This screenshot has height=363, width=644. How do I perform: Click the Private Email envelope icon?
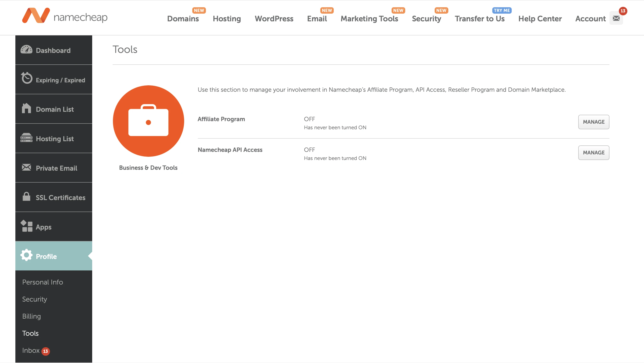click(26, 167)
